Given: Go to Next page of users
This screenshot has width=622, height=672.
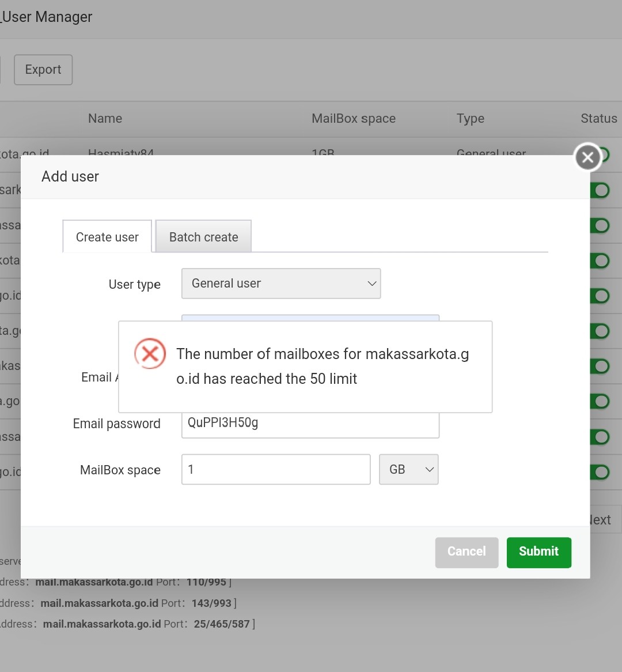Looking at the screenshot, I should [601, 520].
